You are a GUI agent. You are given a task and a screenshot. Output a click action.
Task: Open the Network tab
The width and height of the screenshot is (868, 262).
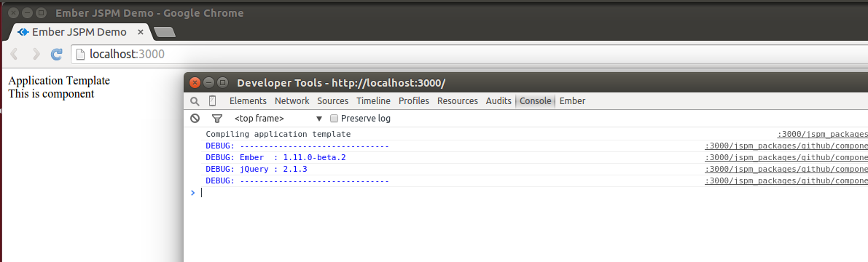[292, 100]
